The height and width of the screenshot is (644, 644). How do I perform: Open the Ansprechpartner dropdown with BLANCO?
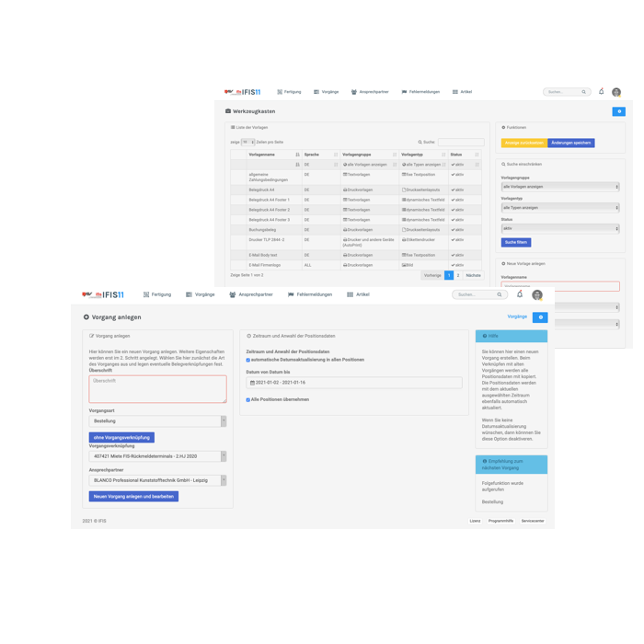(x=156, y=479)
